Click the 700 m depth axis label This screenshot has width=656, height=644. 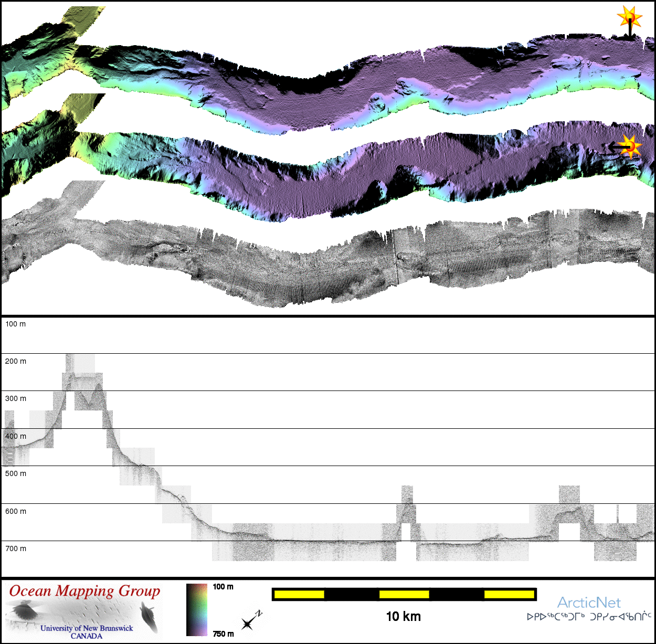[16, 548]
